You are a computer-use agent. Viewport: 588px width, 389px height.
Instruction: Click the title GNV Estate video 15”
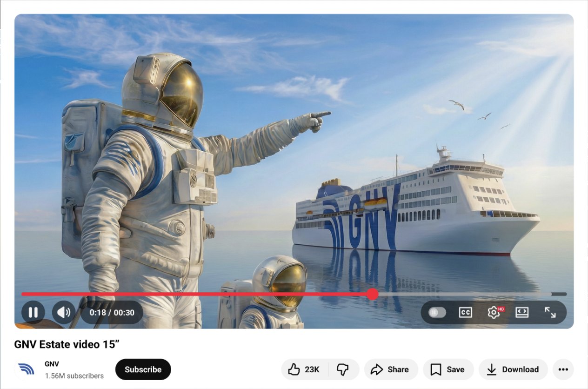67,344
